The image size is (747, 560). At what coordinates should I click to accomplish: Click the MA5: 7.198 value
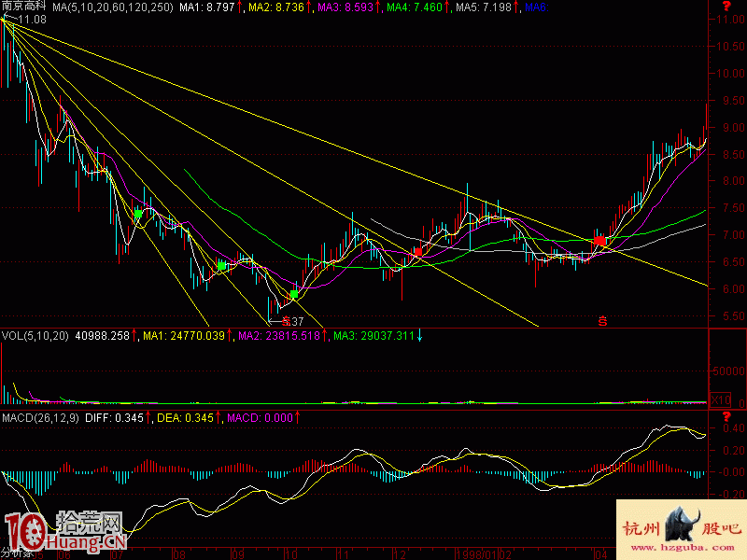(484, 7)
